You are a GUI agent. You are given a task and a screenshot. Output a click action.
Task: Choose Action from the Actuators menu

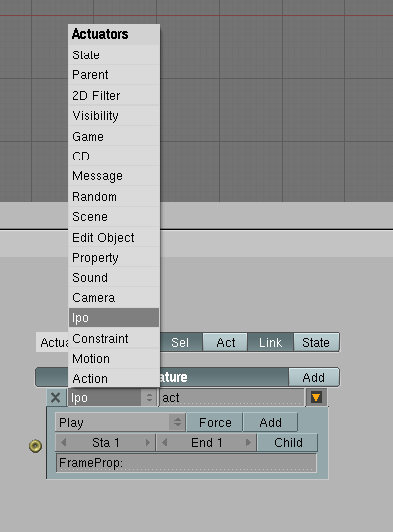coord(114,378)
